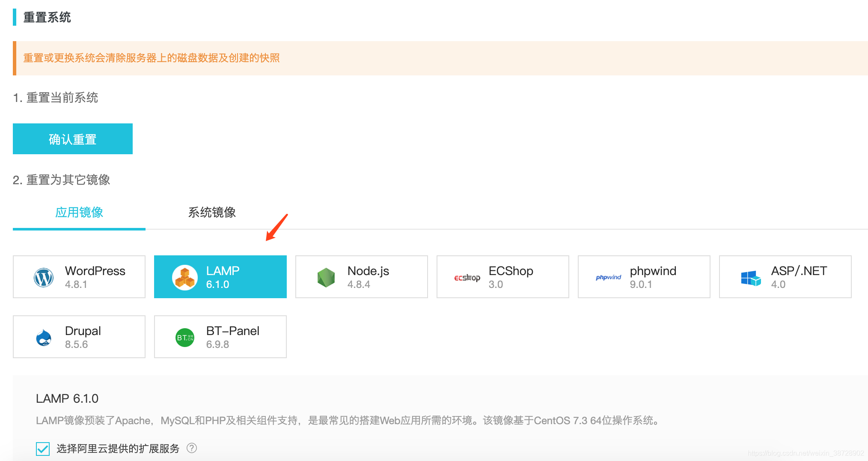Click the LAMP 6.1.0 description heading
868x461 pixels.
67,398
